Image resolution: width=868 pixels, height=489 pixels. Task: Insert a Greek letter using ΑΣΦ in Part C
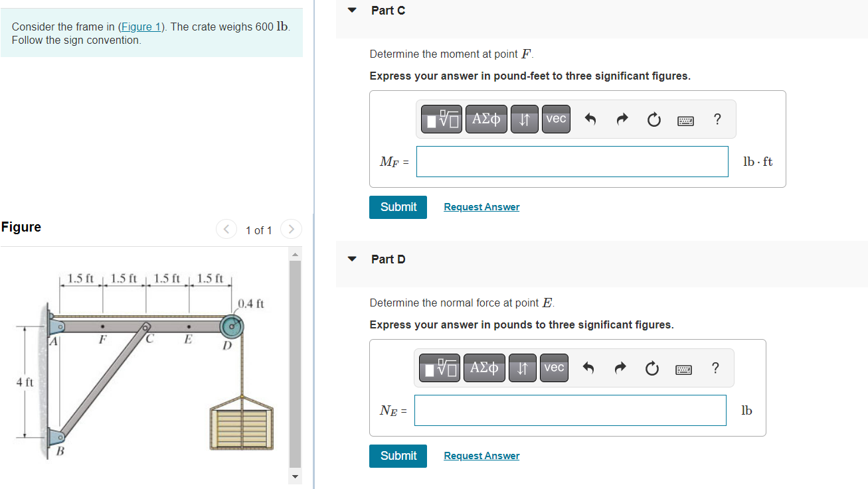click(486, 119)
